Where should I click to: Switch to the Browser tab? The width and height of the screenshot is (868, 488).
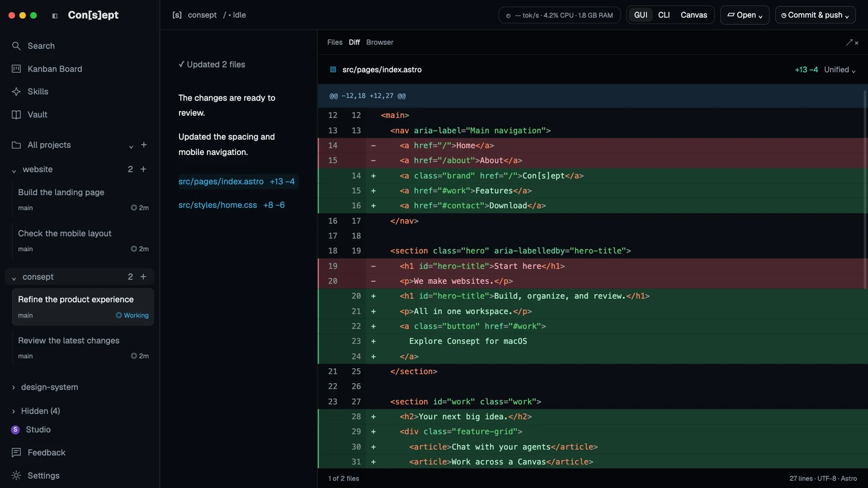tap(380, 42)
